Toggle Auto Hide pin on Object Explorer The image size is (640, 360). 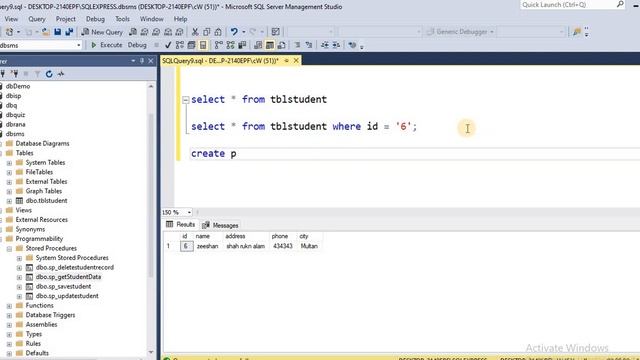click(142, 61)
